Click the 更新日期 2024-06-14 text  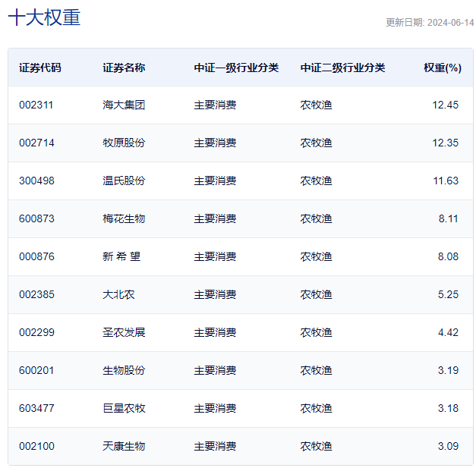tap(429, 23)
